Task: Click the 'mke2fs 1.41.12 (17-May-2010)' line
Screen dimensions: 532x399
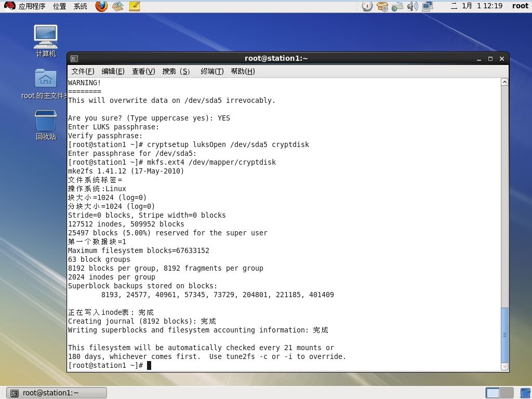Action: tap(126, 171)
